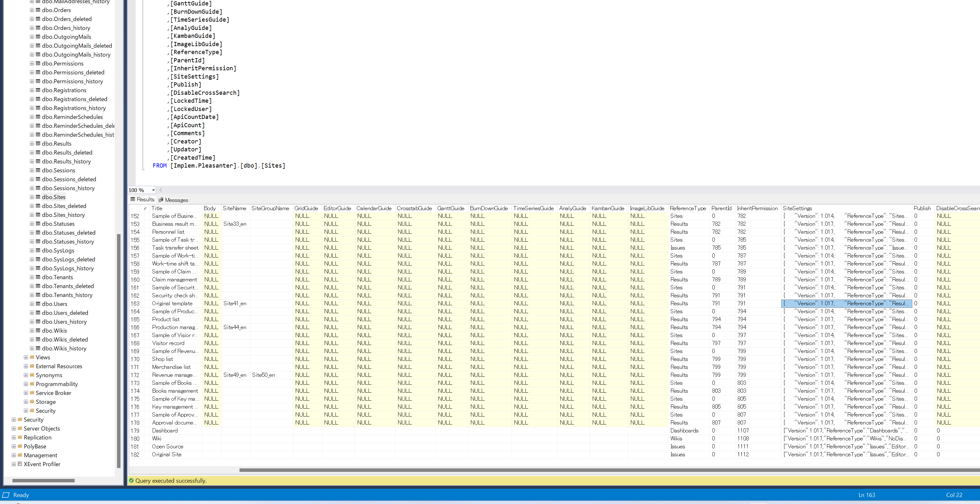The image size is (980, 504).
Task: Click the XEvent Profiler icon
Action: [20, 464]
